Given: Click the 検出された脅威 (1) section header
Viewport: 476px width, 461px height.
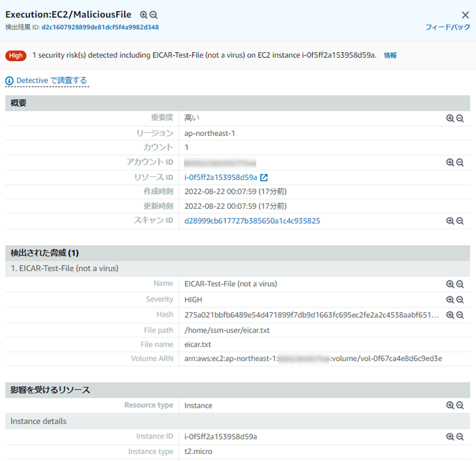Looking at the screenshot, I should pyautogui.click(x=238, y=253).
